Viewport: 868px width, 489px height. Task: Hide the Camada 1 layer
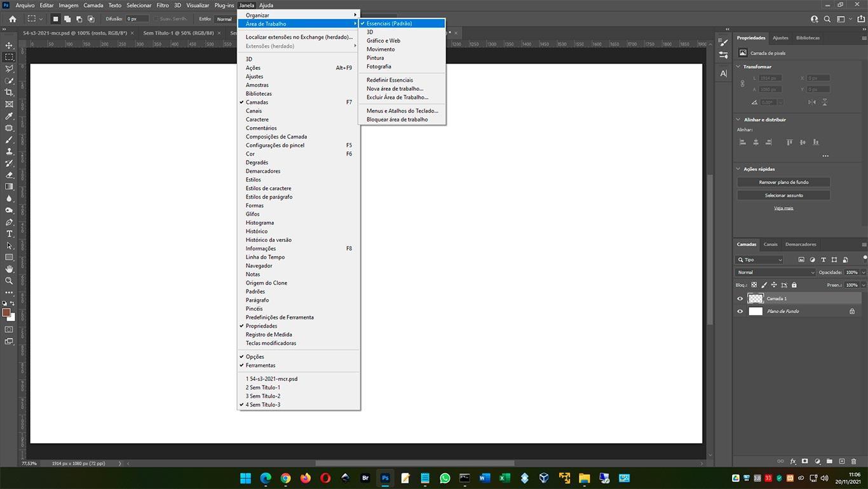[740, 298]
